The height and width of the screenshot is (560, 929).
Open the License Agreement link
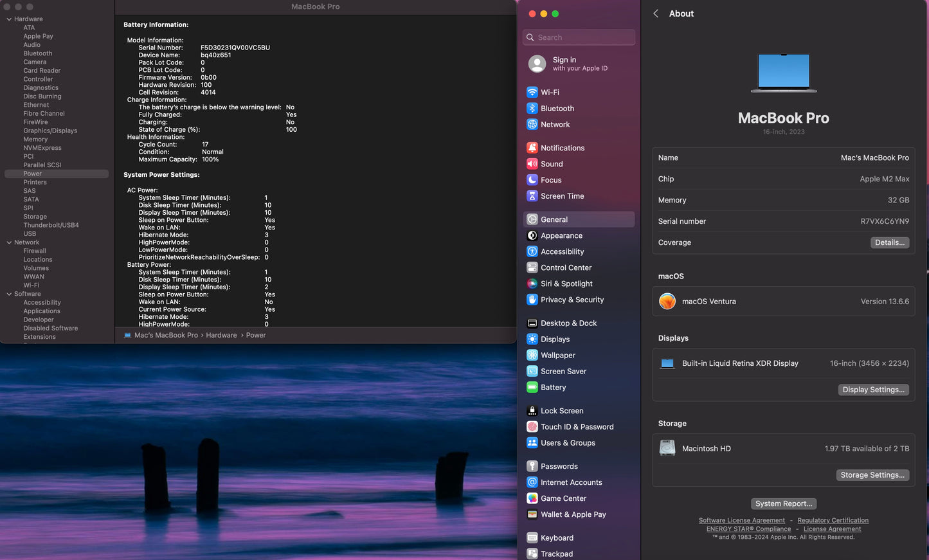pyautogui.click(x=832, y=528)
